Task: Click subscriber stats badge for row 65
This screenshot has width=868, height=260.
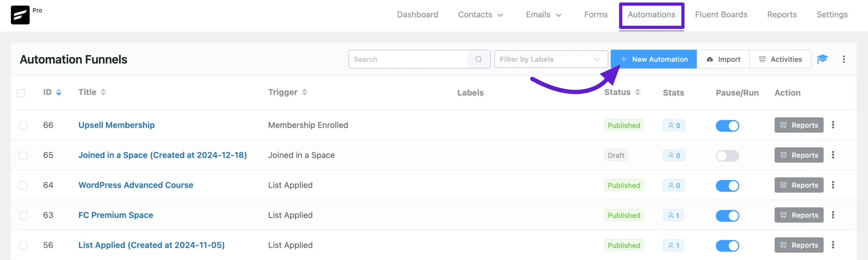Action: [674, 155]
